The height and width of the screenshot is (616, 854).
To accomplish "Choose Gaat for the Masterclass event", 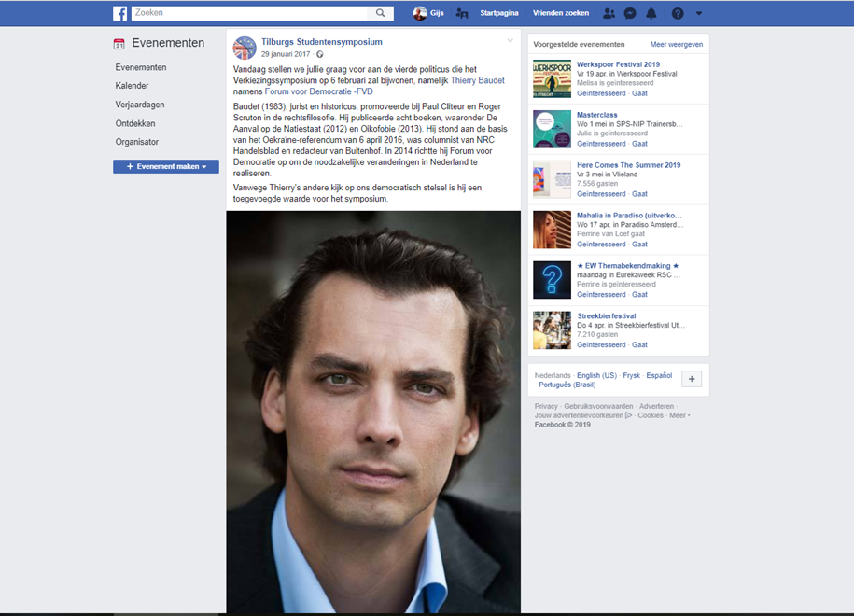I will coord(639,144).
